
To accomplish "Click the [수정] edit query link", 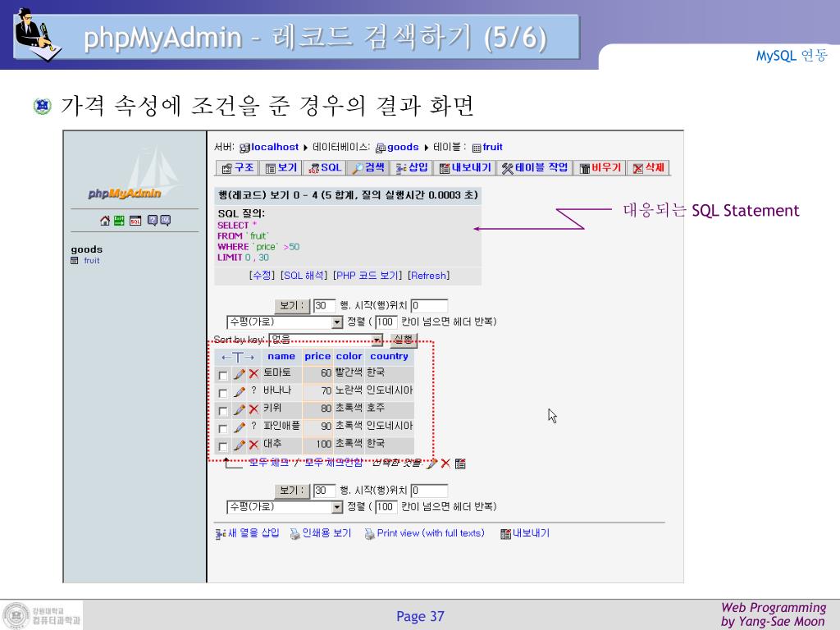I will tap(262, 276).
